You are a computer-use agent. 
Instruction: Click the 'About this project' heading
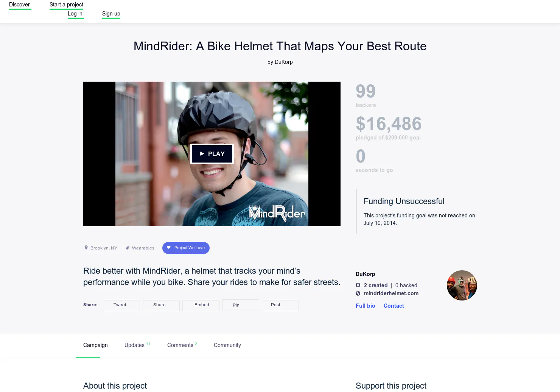pyautogui.click(x=115, y=386)
